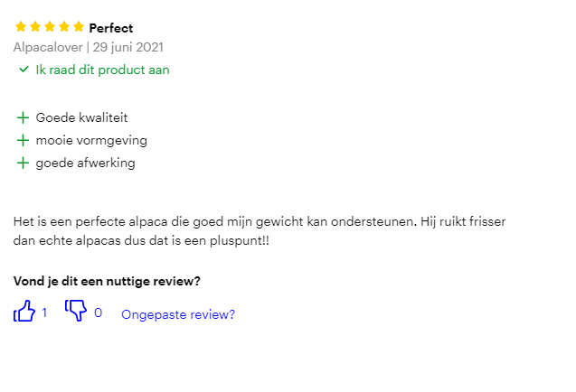Click the plus icon beside mooie vormgeving
This screenshot has width=576, height=392.
click(23, 141)
